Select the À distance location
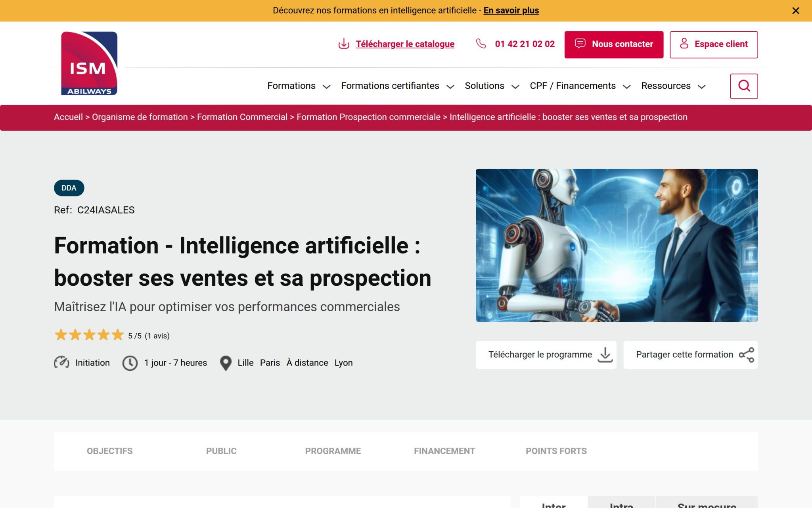Image resolution: width=812 pixels, height=508 pixels. 307,363
